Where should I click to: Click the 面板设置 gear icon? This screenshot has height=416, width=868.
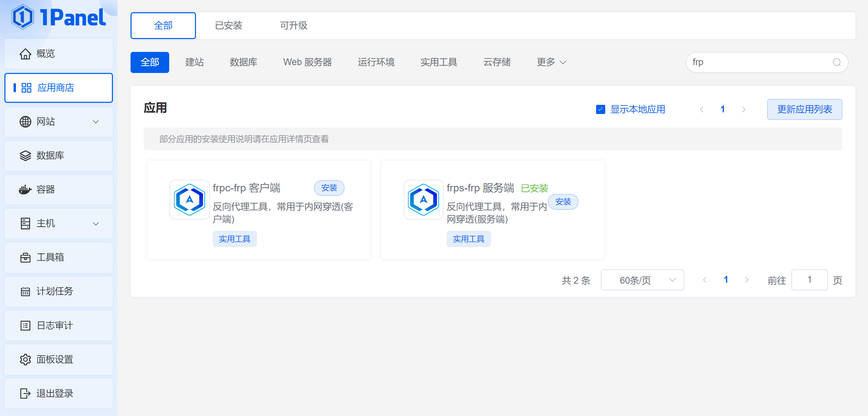pyautogui.click(x=25, y=359)
